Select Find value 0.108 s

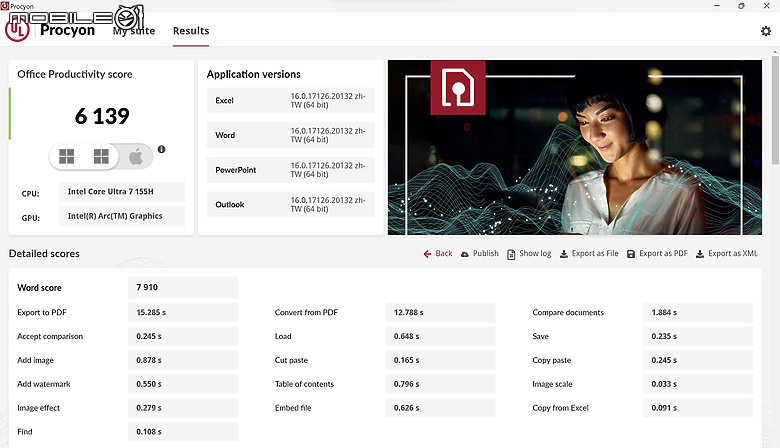(183, 432)
